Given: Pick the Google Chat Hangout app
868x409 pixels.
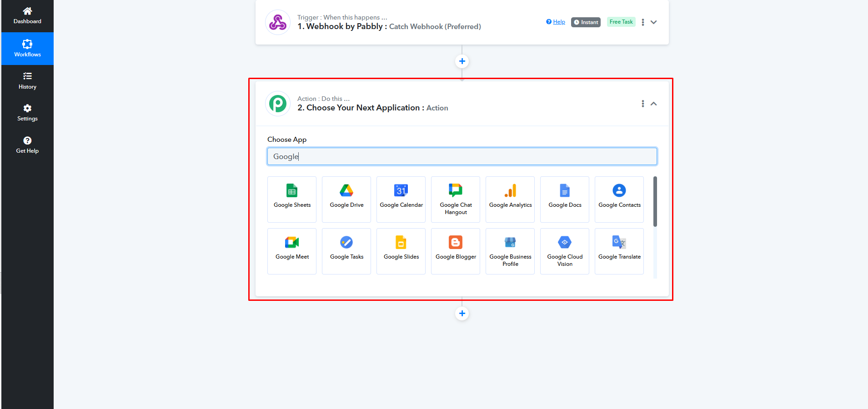Looking at the screenshot, I should click(456, 200).
